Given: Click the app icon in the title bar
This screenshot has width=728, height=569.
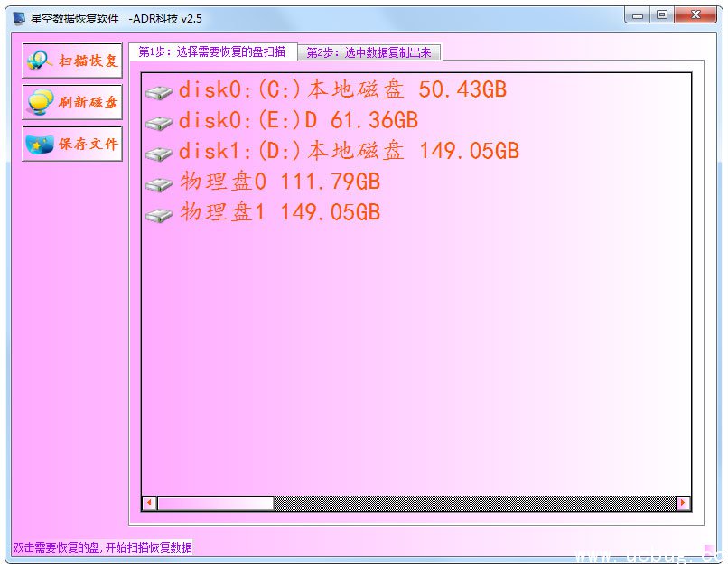Looking at the screenshot, I should [x=19, y=17].
